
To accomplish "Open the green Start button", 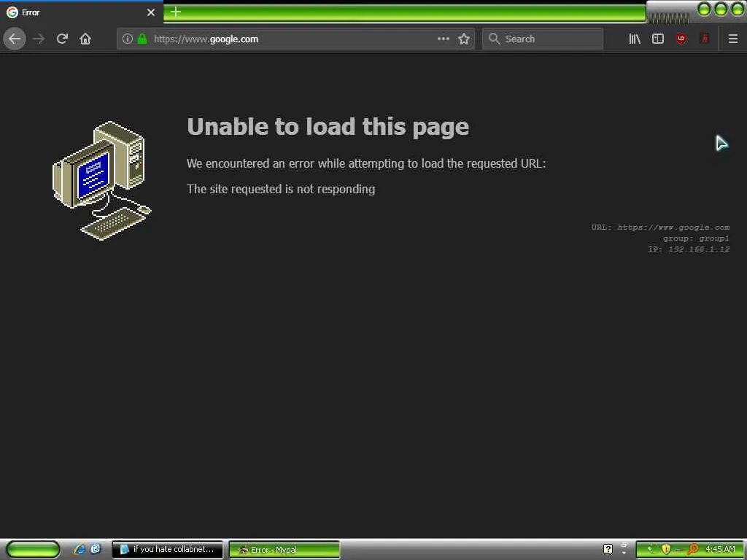I will pos(33,549).
